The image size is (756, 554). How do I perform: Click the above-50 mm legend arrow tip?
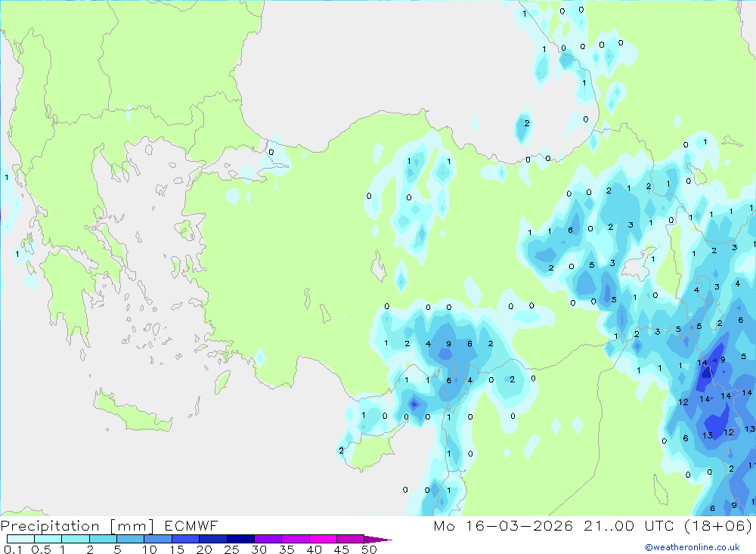[379, 540]
